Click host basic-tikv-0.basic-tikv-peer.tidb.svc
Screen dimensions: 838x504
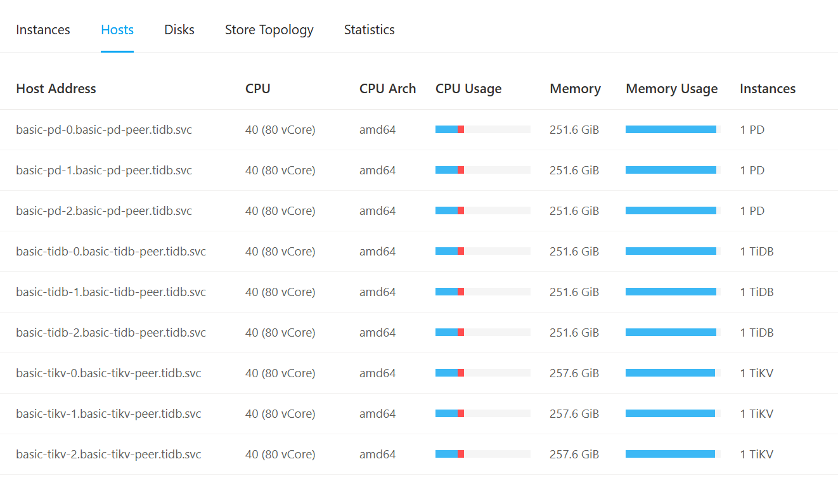pyautogui.click(x=108, y=373)
